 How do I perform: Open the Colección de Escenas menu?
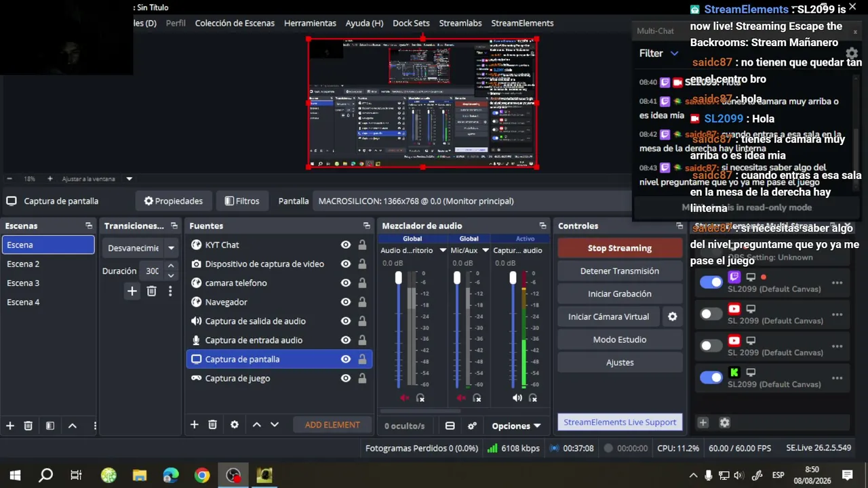pos(235,23)
